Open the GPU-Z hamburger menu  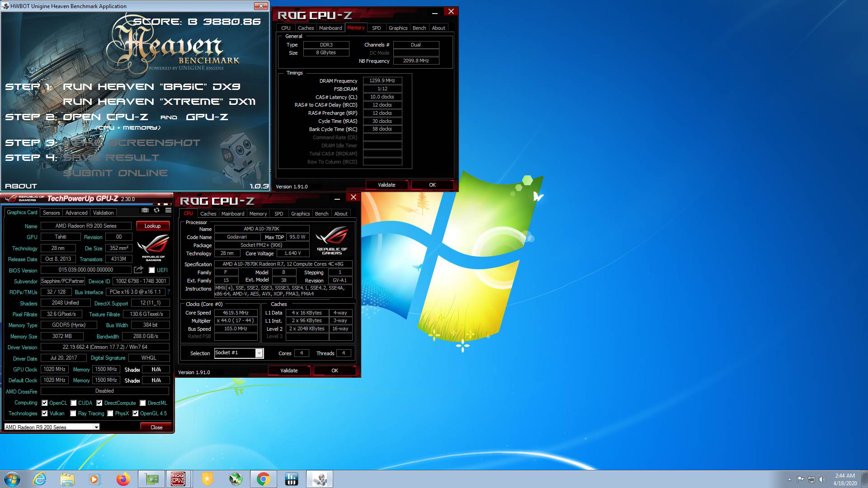coord(168,210)
